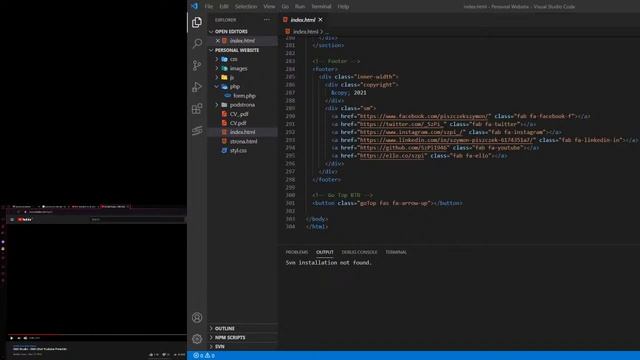Open the Go menu
Screen dimensions: 640x360
285,7
